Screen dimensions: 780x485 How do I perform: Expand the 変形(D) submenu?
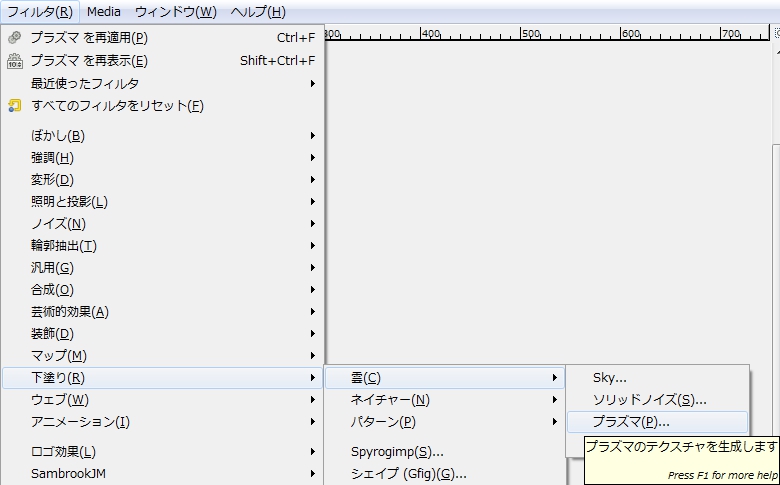pos(163,180)
